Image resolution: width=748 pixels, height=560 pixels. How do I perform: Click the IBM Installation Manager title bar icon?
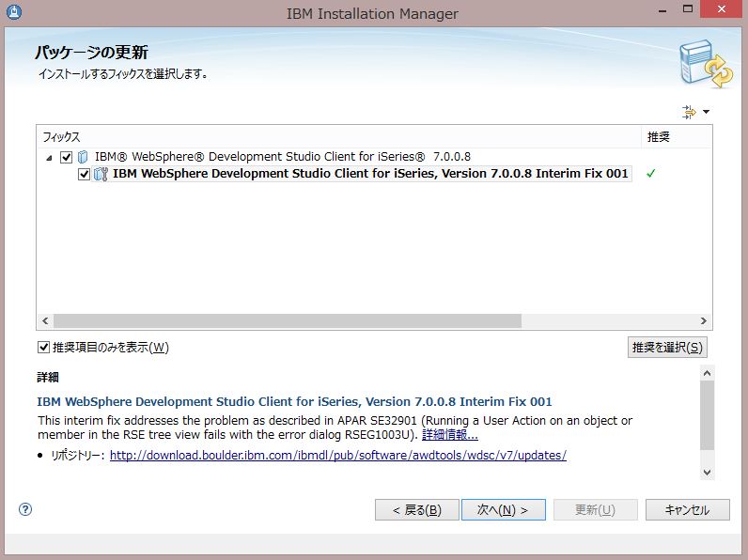click(x=14, y=12)
